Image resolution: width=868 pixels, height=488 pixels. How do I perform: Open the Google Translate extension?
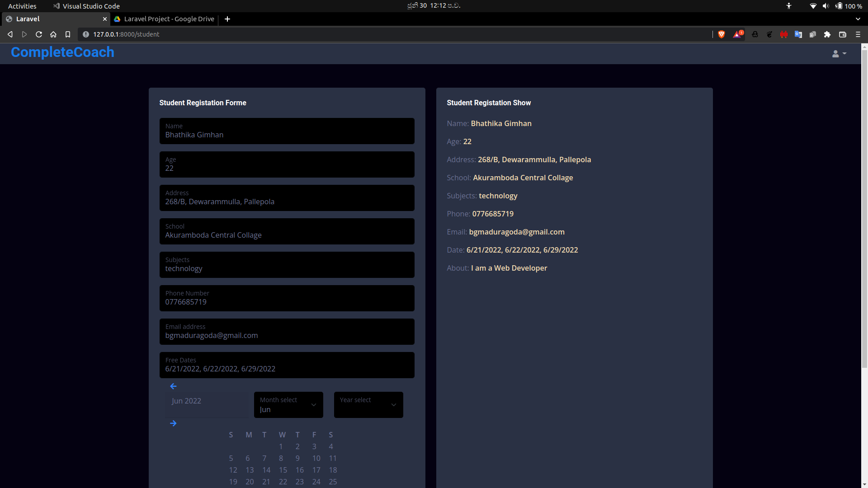coord(798,34)
